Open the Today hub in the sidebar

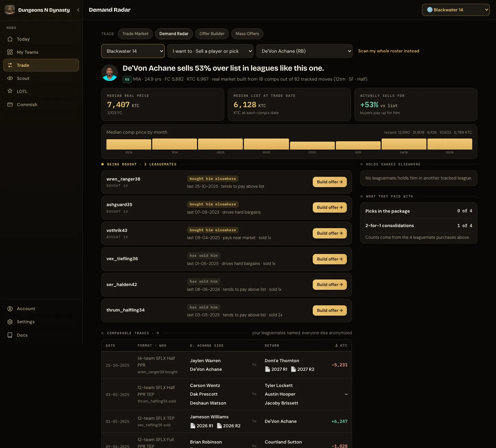point(41,39)
